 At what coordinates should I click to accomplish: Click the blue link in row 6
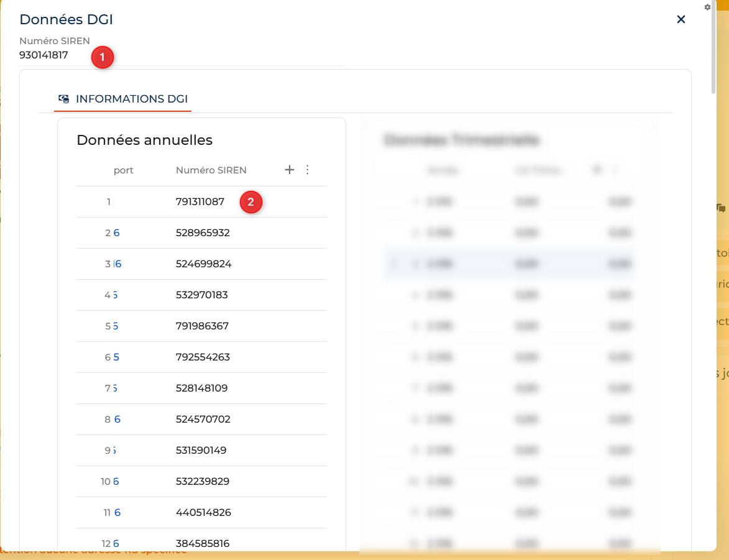tap(116, 357)
